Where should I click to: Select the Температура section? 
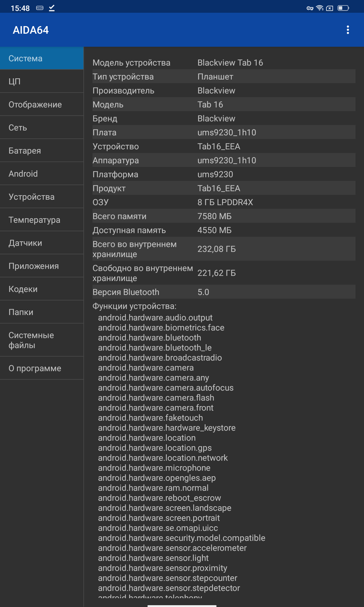click(x=42, y=220)
